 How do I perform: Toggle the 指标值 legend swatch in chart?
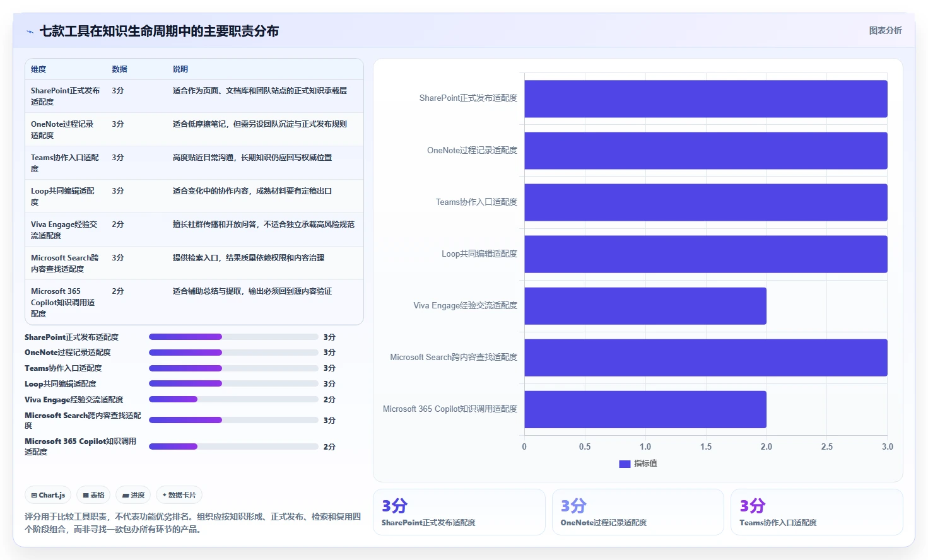click(x=625, y=464)
